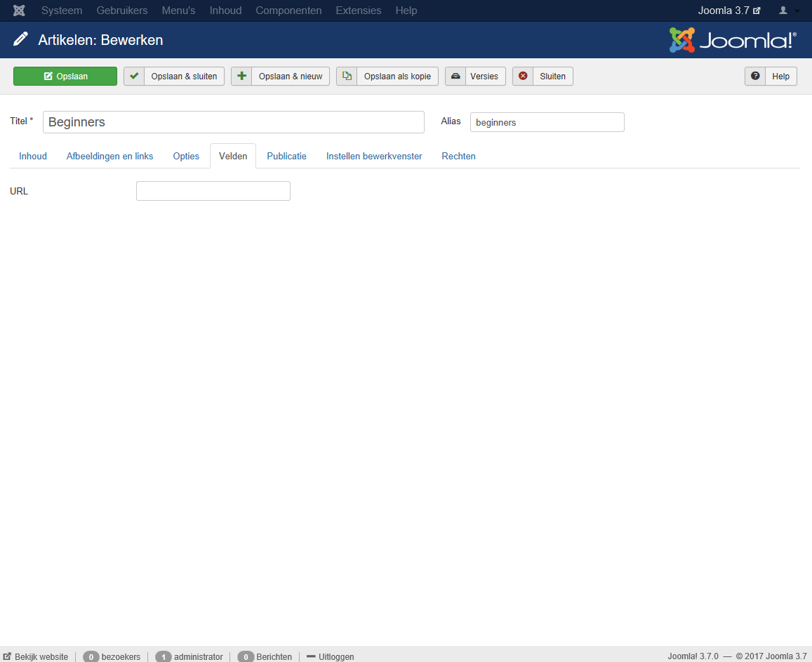Click the plus icon of Opslaan & nieuw
The width and height of the screenshot is (812, 662).
242,77
